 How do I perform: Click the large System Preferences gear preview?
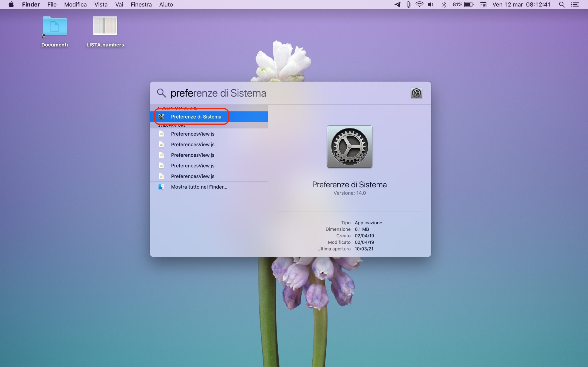[349, 147]
